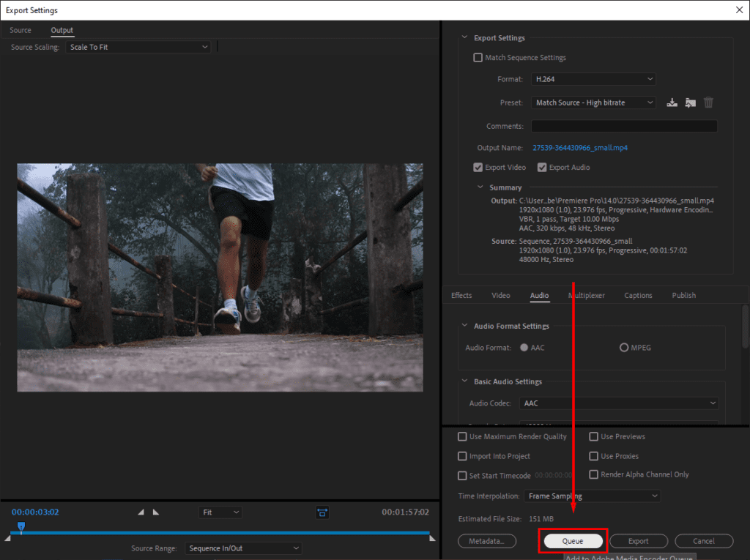The image size is (750, 560).
Task: Switch to the Multiplexer tab
Action: 587,295
